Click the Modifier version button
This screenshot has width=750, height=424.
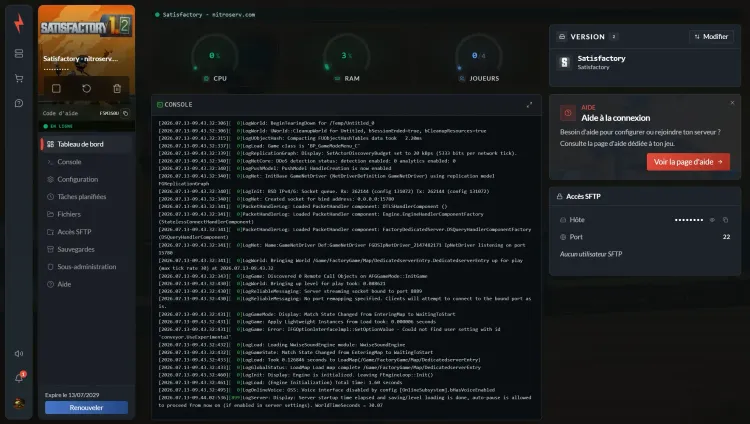click(711, 36)
